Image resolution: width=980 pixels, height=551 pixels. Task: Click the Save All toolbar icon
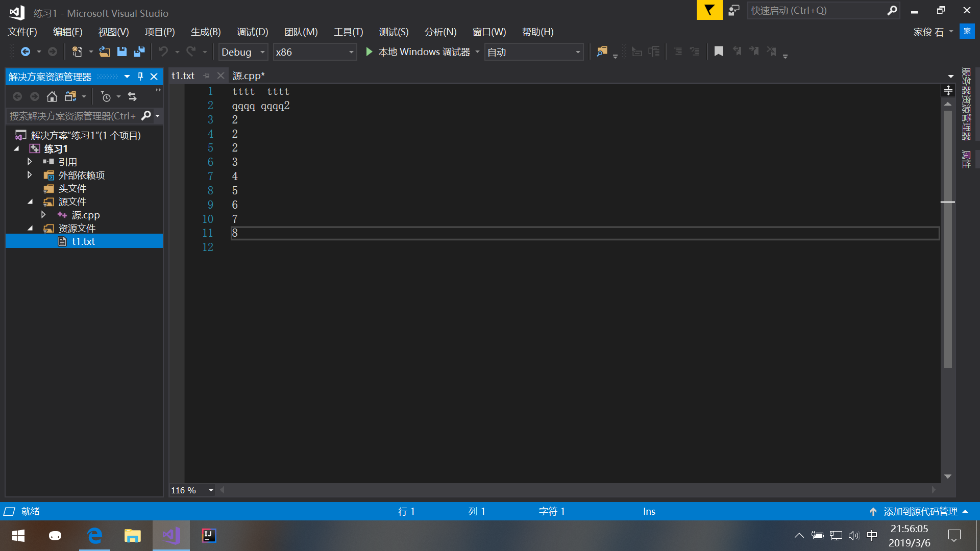pyautogui.click(x=139, y=52)
